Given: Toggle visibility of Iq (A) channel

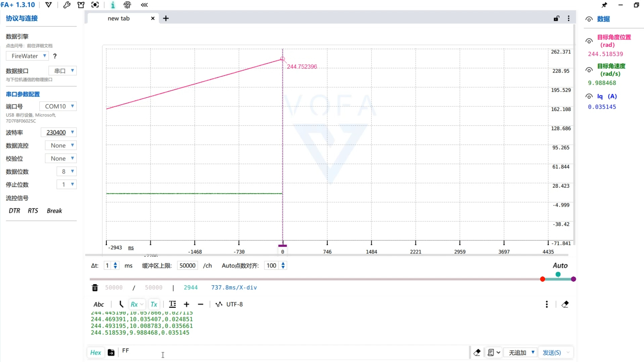Looking at the screenshot, I should (x=589, y=97).
